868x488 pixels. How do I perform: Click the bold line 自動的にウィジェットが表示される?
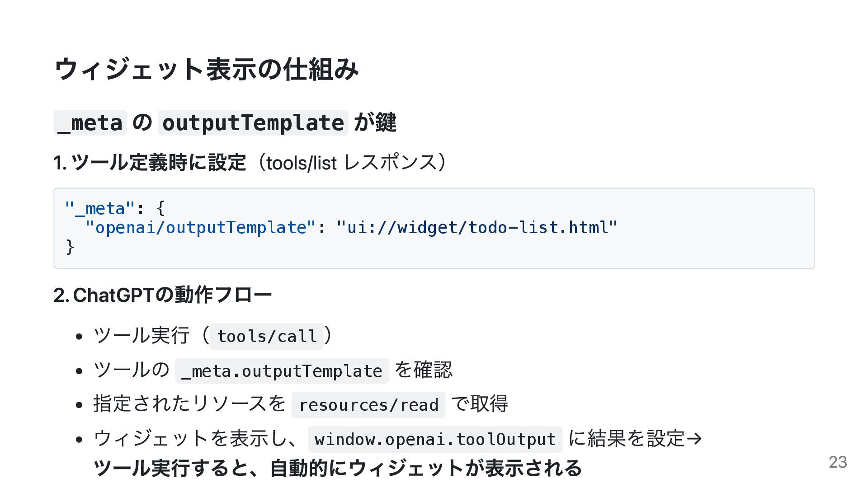[425, 468]
